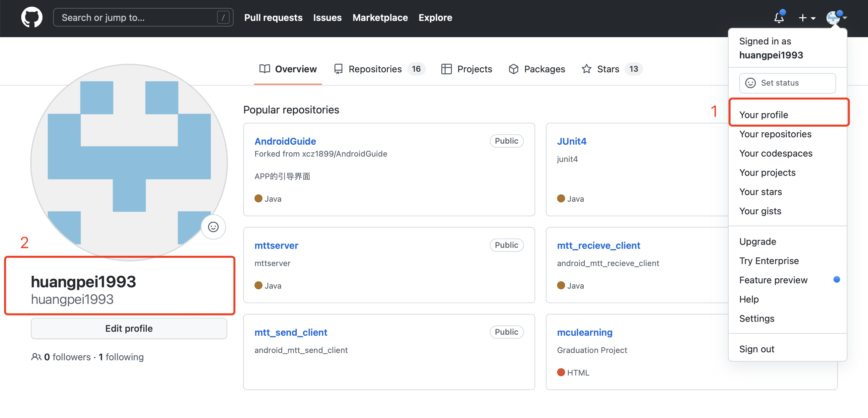Click the large profile avatar image
Screen dimensions: 868x418
(x=129, y=162)
